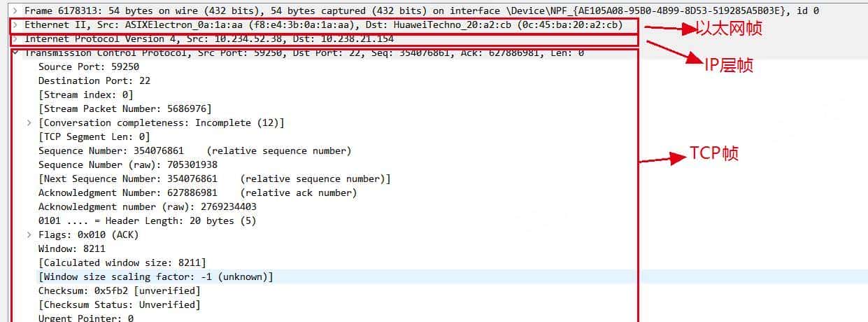Screen dimensions: 868x322
Task: Click the Acknowledgment number (raw) line
Action: [147, 207]
